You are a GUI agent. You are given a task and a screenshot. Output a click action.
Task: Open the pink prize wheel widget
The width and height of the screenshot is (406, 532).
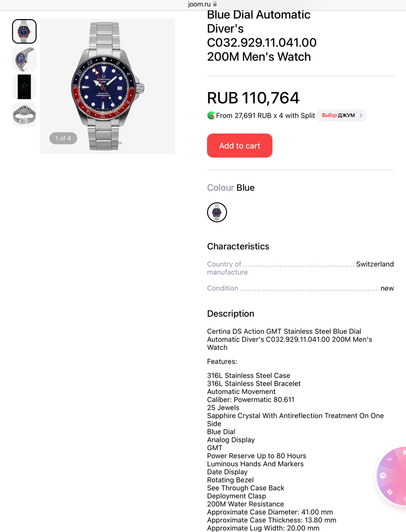pos(392,476)
